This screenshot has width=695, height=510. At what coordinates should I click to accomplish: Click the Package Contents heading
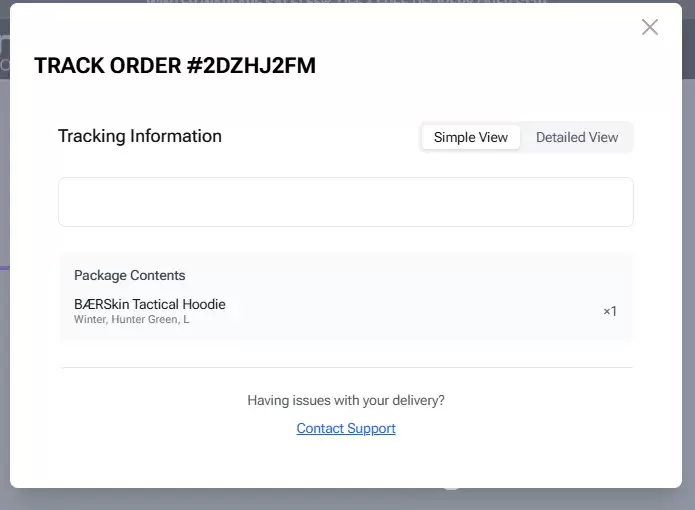click(130, 275)
